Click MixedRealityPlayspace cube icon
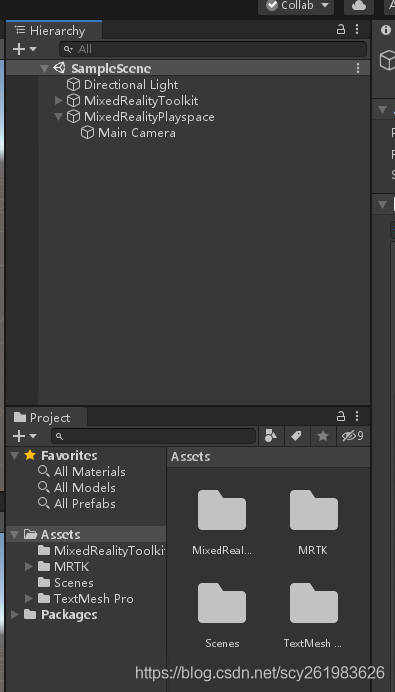The image size is (395, 692). [x=73, y=117]
